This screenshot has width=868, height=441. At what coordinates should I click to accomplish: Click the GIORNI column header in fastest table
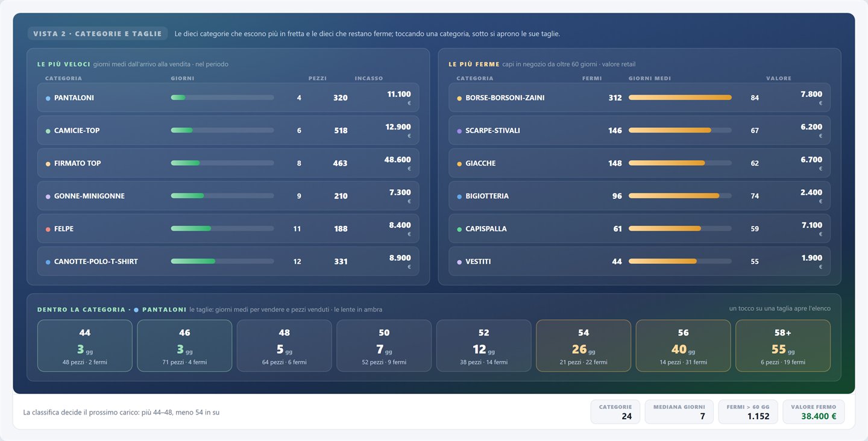[183, 78]
